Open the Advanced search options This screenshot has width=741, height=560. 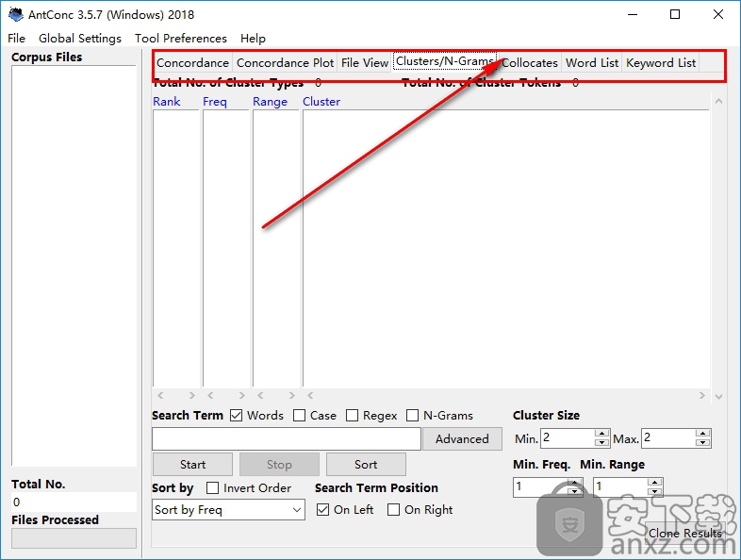coord(462,439)
